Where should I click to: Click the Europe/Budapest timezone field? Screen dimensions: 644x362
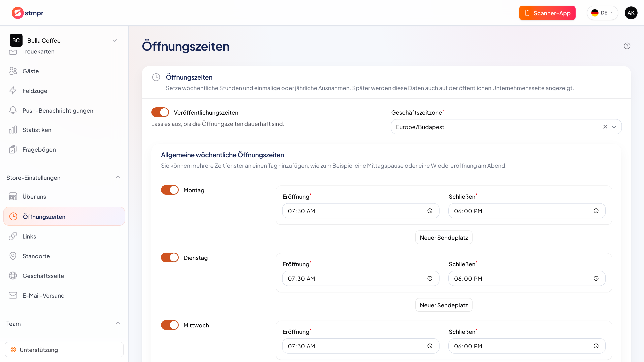click(x=506, y=127)
